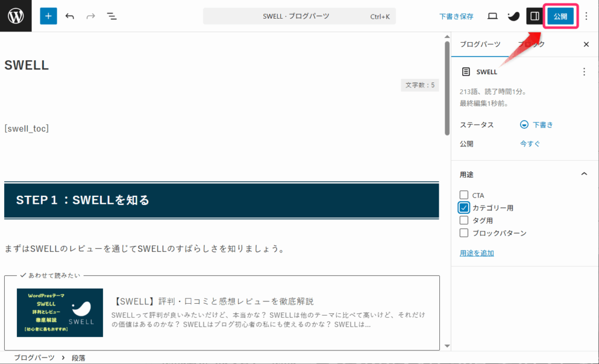Image resolution: width=599 pixels, height=364 pixels.
Task: Click the 下書き status link
Action: (x=542, y=125)
